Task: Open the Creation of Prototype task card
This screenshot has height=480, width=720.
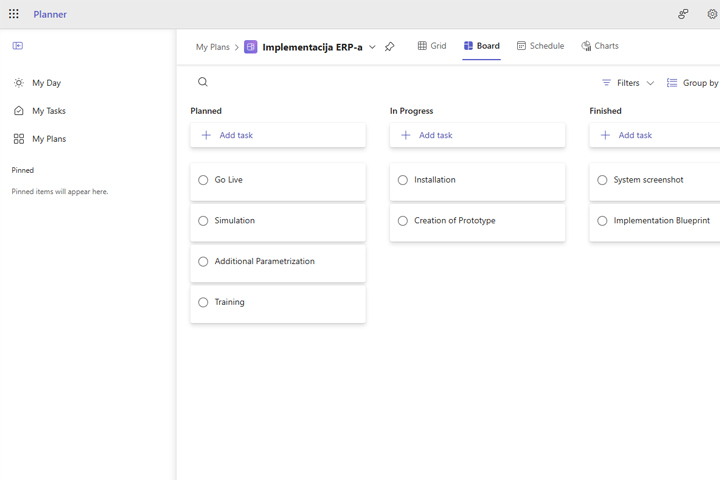Action: [x=477, y=221]
